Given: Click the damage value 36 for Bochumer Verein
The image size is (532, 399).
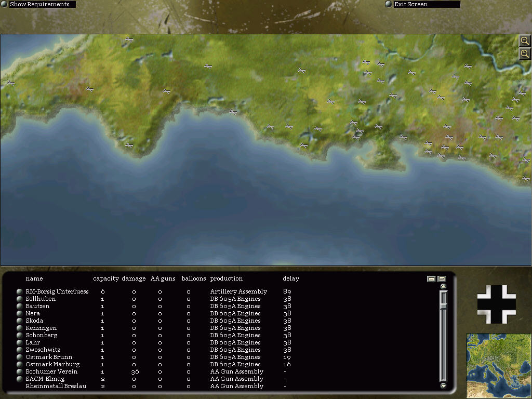Looking at the screenshot, I should (135, 371).
